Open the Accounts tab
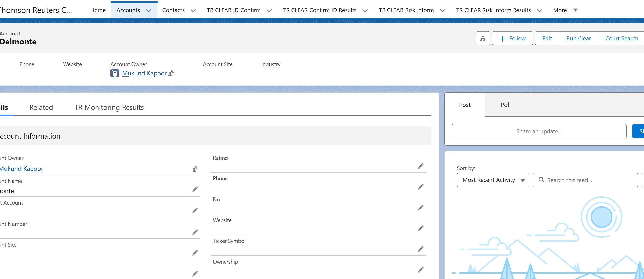This screenshot has width=644, height=279. 128,10
